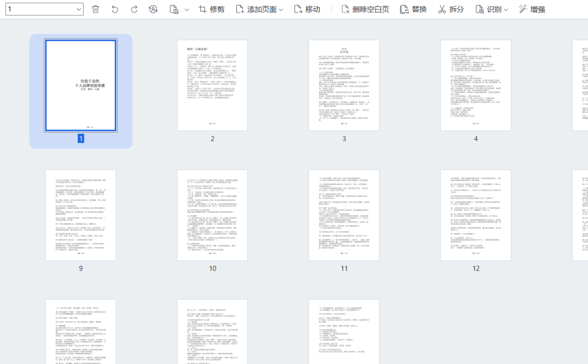588x364 pixels.
Task: Select the 修剪 crop tool
Action: coord(211,9)
